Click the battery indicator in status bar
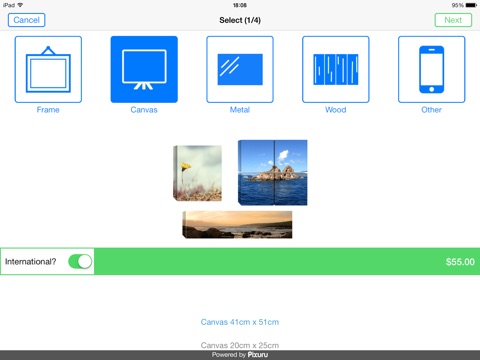The height and width of the screenshot is (360, 480). [472, 5]
